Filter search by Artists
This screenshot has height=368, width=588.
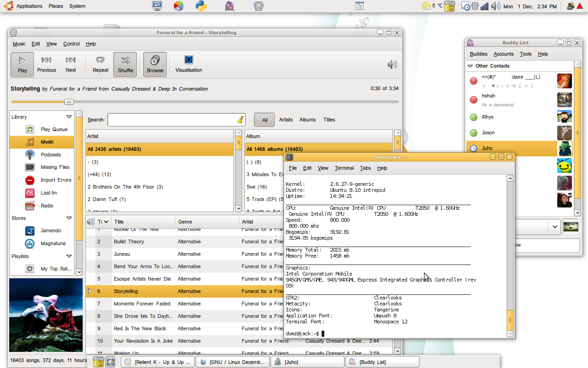(x=286, y=120)
